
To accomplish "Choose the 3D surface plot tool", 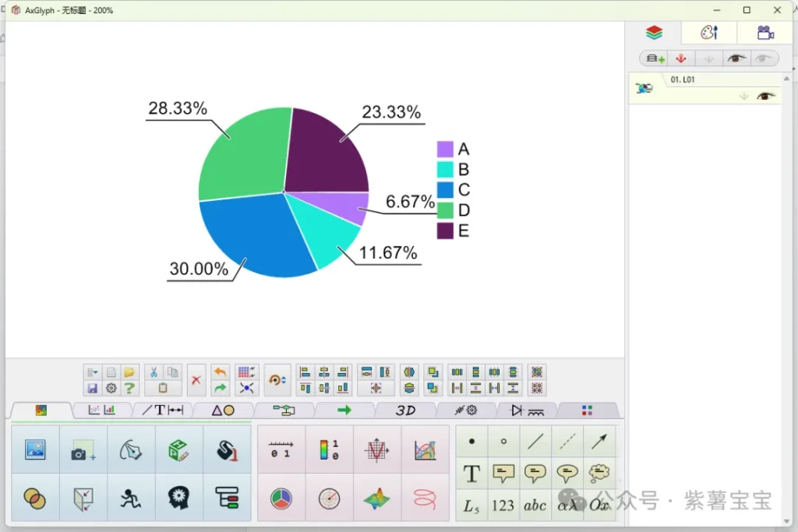I will (377, 499).
